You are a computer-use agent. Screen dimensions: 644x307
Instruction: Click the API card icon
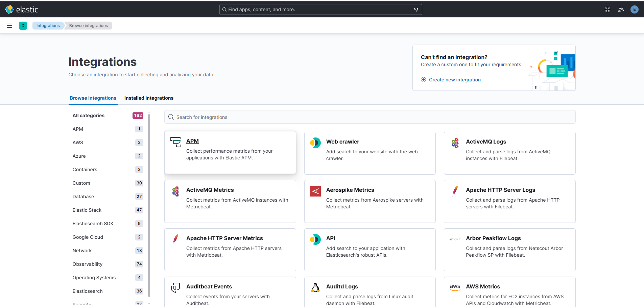315,239
